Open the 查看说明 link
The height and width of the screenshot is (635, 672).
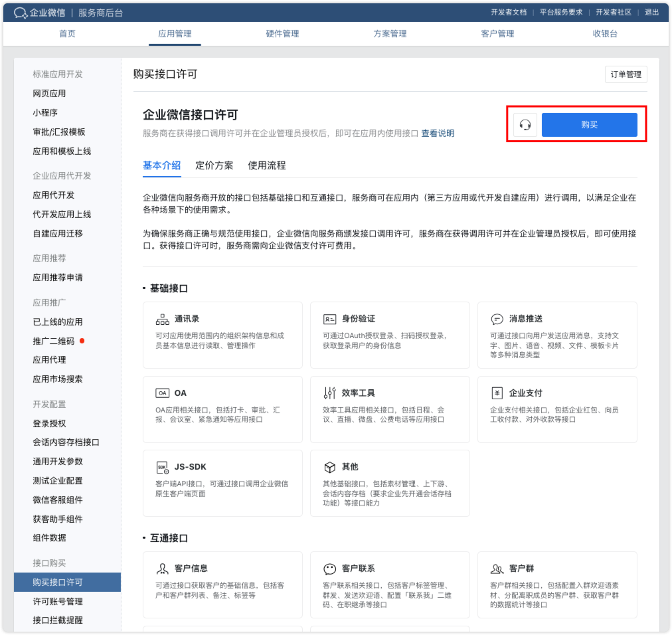[x=438, y=134]
